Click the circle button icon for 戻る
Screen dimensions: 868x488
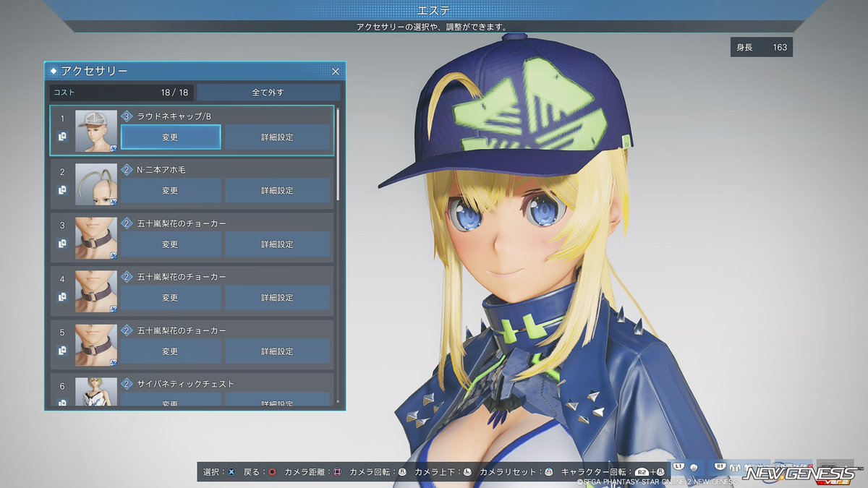(x=272, y=472)
